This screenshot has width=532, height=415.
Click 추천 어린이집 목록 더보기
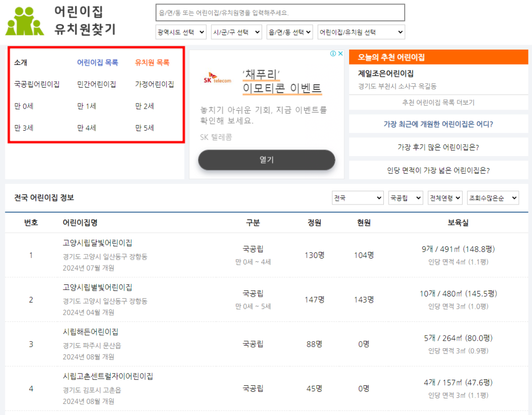tap(438, 103)
